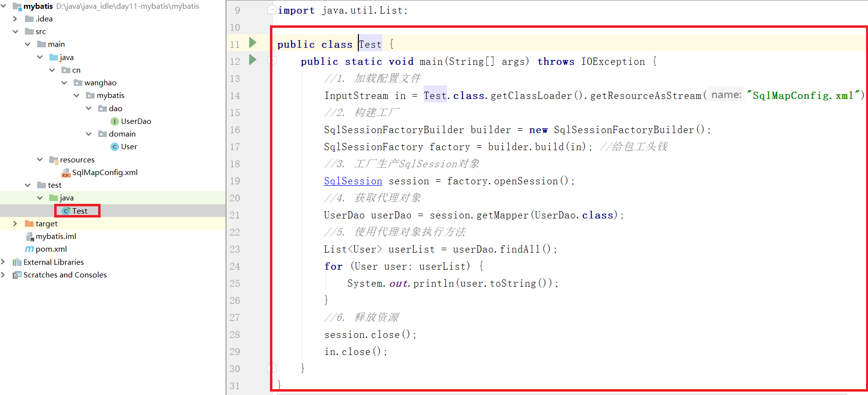Click the mybatis project module icon
Viewport: 868px width, 395px height.
click(17, 6)
